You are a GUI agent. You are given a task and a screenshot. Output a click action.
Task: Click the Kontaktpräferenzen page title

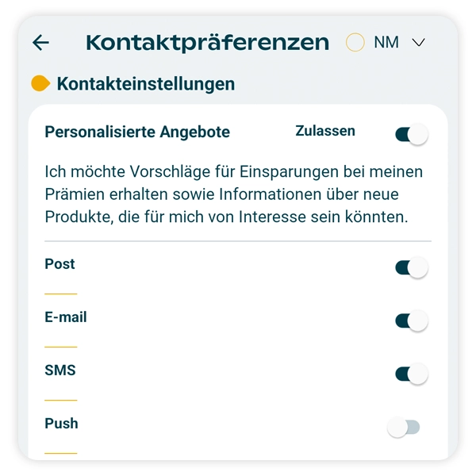(x=207, y=43)
